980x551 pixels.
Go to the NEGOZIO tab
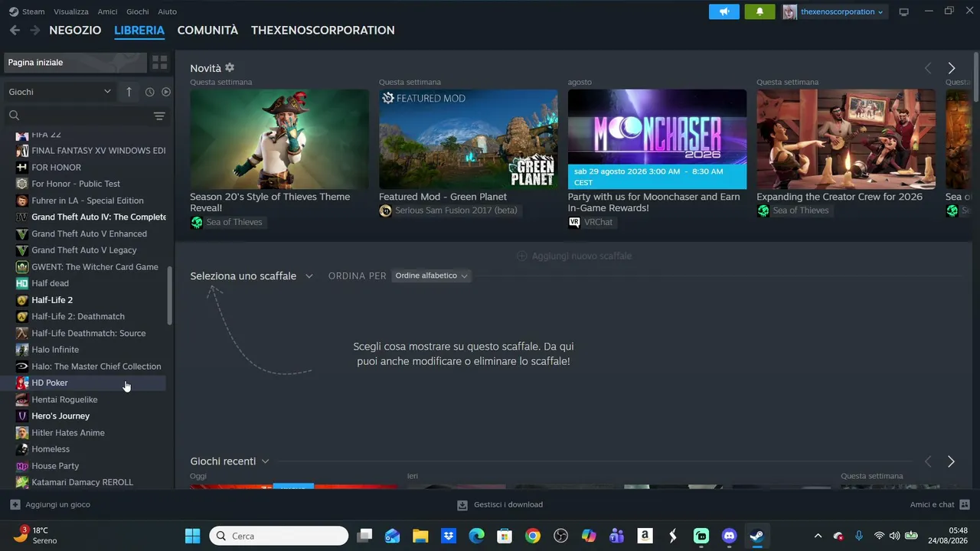pos(75,30)
